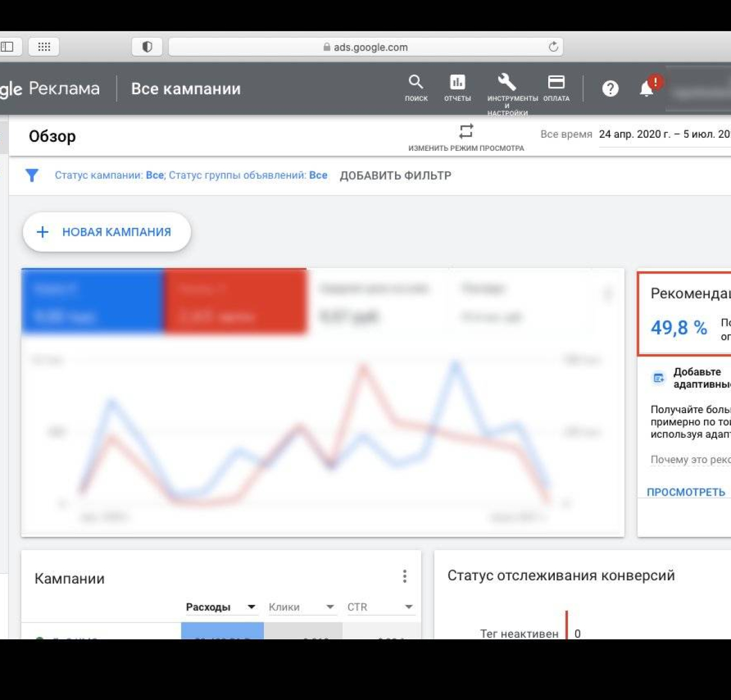Viewport: 731px width, 700px height.
Task: Click the ads.google.com address bar
Action: tap(365, 47)
